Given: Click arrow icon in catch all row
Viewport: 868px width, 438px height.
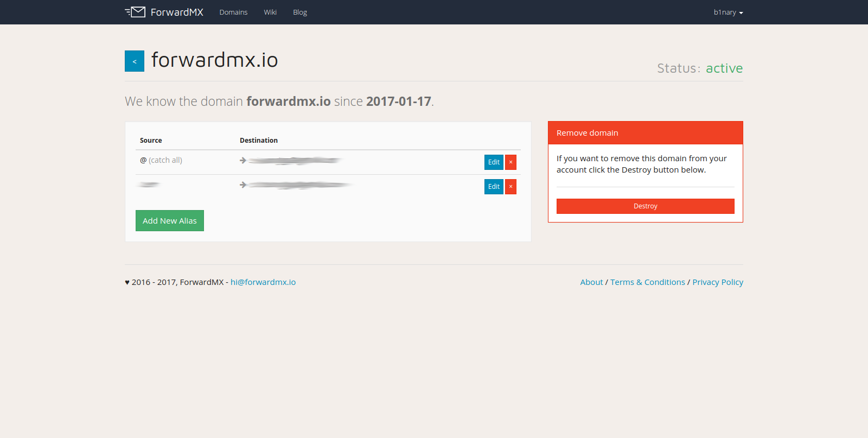Looking at the screenshot, I should 243,161.
